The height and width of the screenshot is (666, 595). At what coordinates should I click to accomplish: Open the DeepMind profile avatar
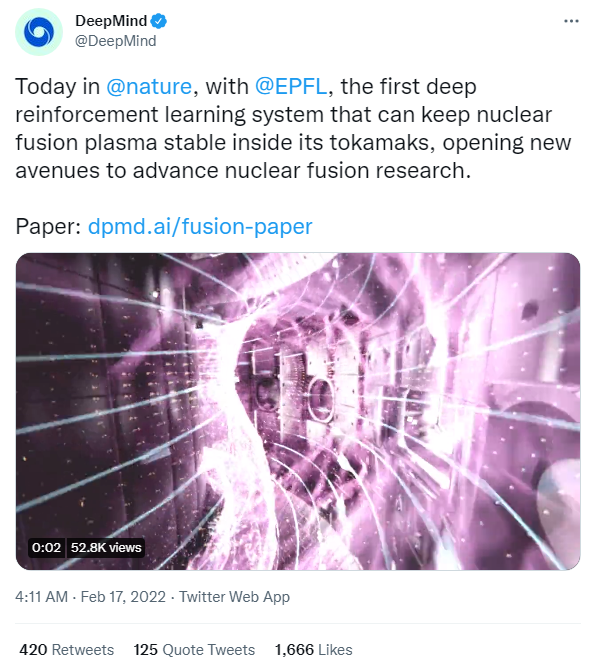point(39,32)
